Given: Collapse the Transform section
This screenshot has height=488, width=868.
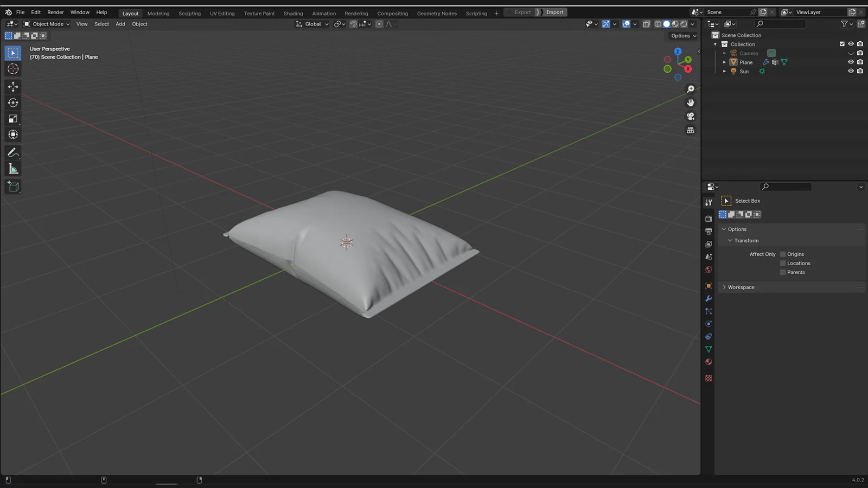Looking at the screenshot, I should [x=746, y=240].
